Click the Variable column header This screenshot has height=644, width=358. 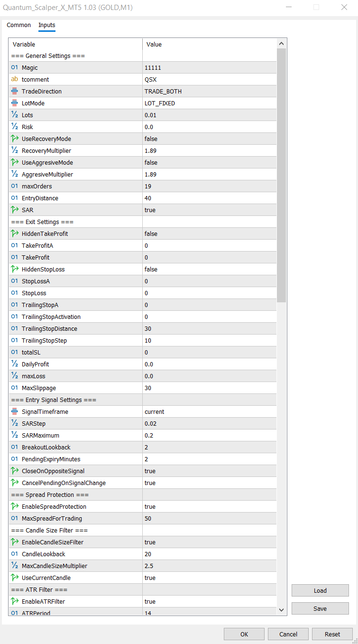tap(76, 44)
